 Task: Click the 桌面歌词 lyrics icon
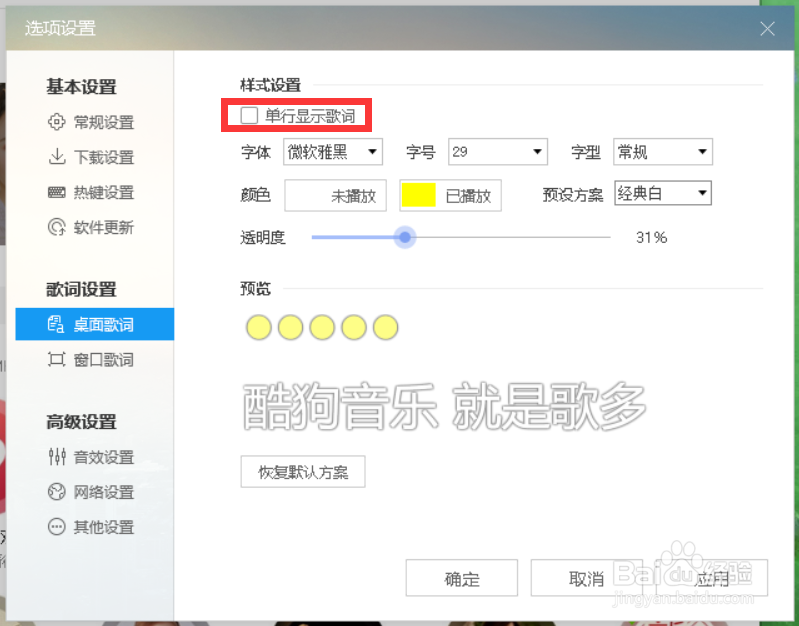(x=56, y=324)
